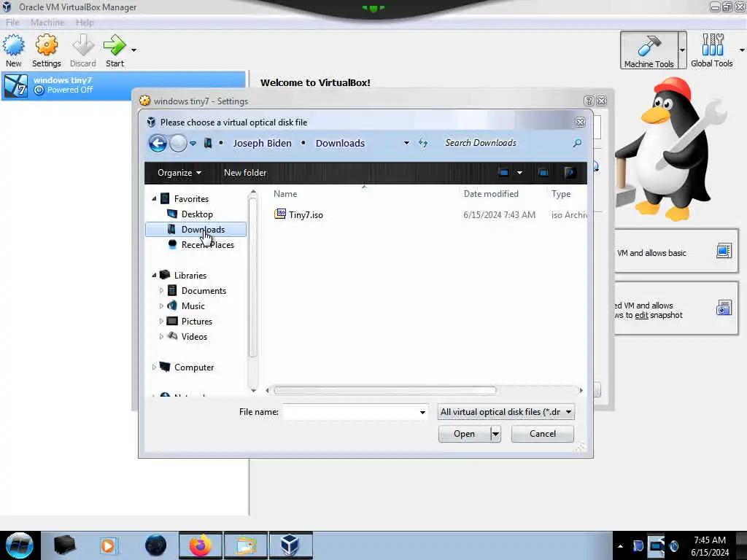
Task: Open the Organize menu
Action: (179, 173)
